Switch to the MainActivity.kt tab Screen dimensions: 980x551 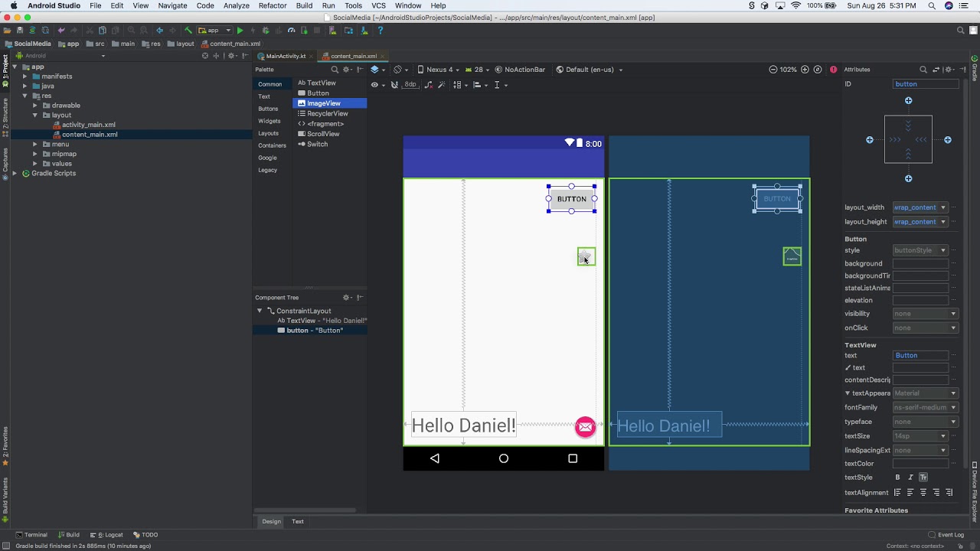coord(285,56)
